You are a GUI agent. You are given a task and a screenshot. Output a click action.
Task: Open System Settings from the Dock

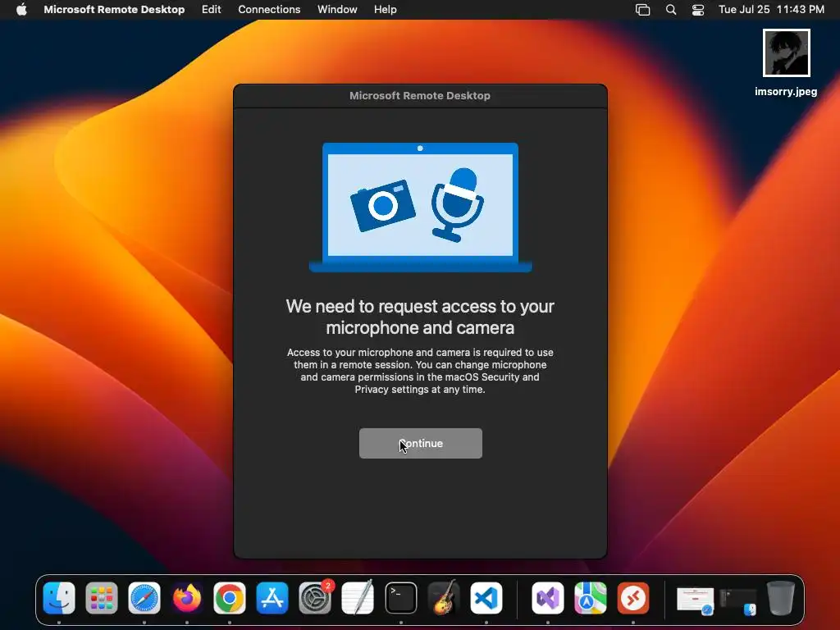(x=315, y=597)
